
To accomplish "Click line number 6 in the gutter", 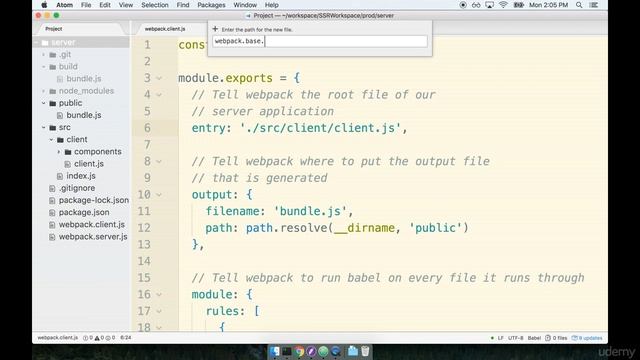I will click(x=147, y=128).
